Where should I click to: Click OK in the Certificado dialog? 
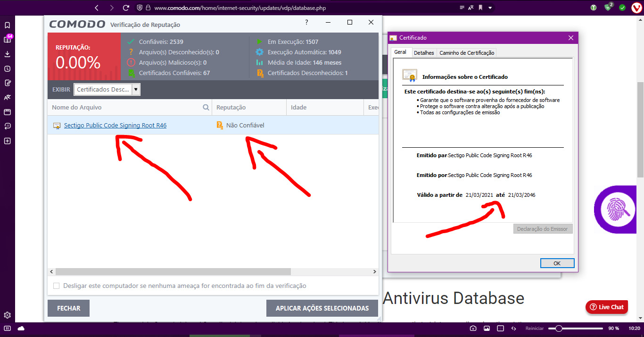tap(557, 263)
